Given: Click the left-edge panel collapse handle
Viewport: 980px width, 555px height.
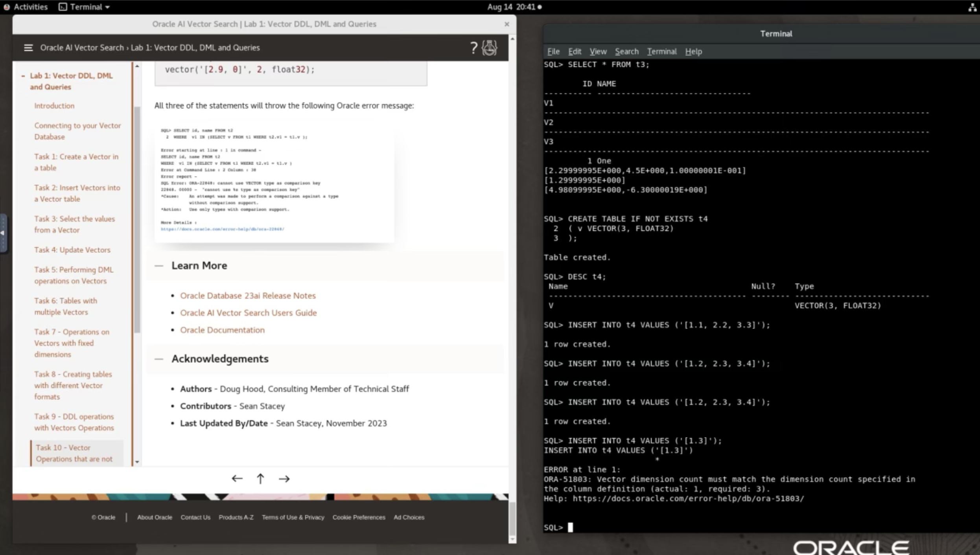Looking at the screenshot, I should [3, 233].
